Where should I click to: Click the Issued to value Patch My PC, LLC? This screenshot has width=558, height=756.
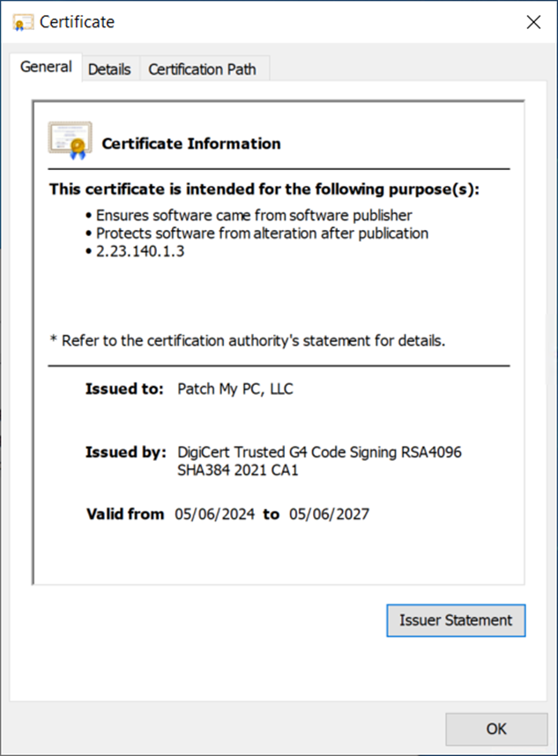237,388
